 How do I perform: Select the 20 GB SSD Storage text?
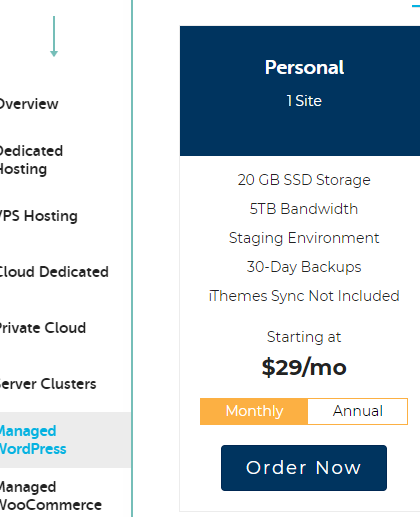[x=304, y=180]
